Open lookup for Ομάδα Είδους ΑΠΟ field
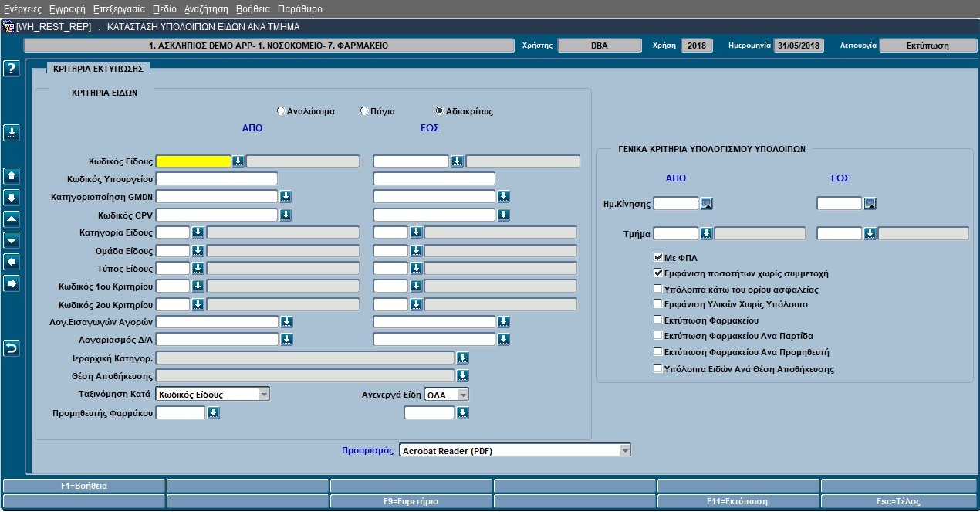 198,251
